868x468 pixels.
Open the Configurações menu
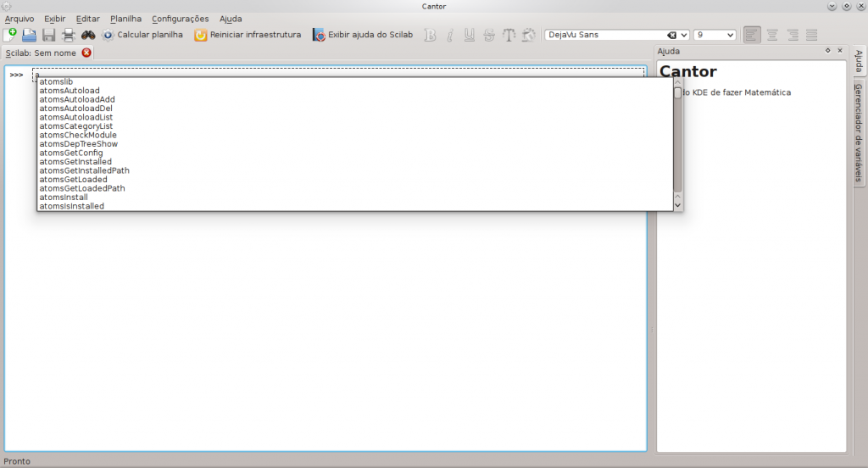pos(181,19)
